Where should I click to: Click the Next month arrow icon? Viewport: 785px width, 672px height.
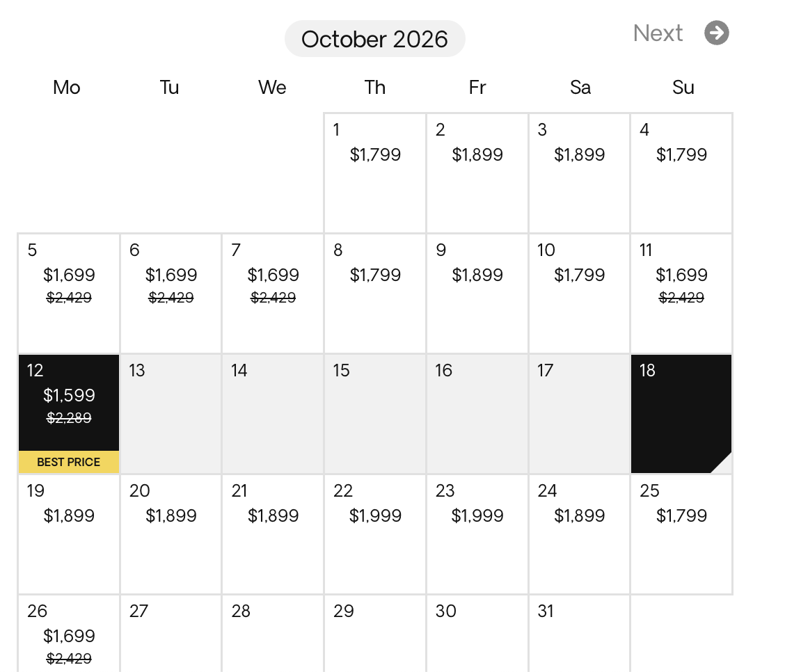point(716,33)
